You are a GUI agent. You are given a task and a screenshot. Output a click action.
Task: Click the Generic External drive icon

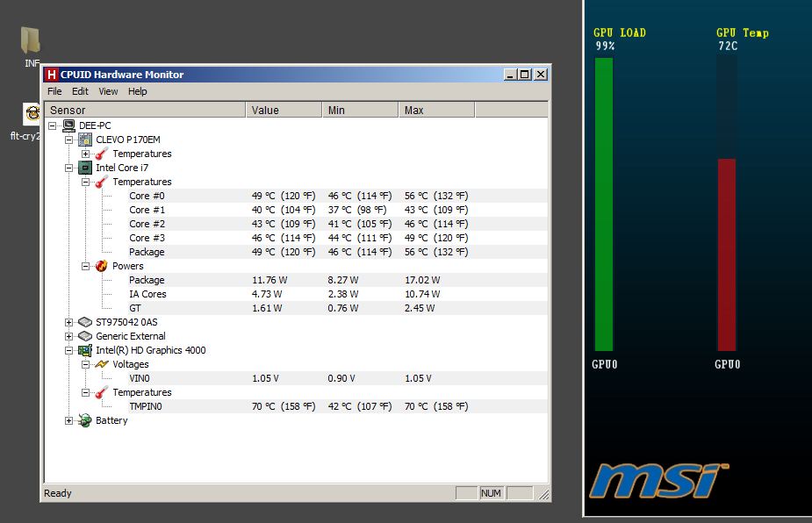coord(85,336)
